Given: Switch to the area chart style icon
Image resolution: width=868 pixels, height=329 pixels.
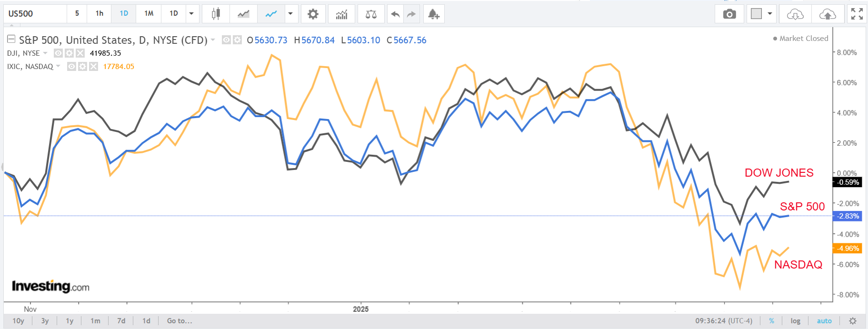Looking at the screenshot, I should 243,14.
